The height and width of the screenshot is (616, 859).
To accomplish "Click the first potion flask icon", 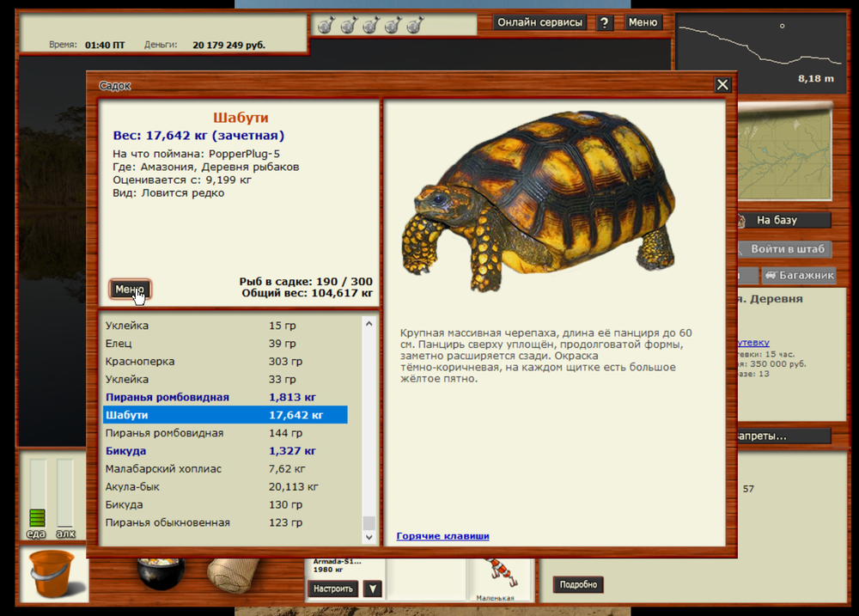I will coord(325,26).
